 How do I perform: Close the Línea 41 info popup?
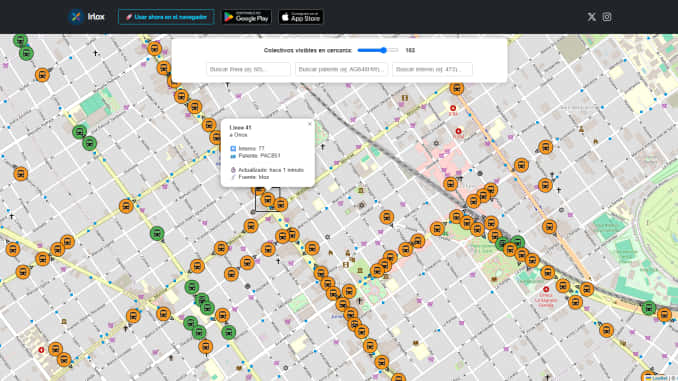(x=310, y=124)
